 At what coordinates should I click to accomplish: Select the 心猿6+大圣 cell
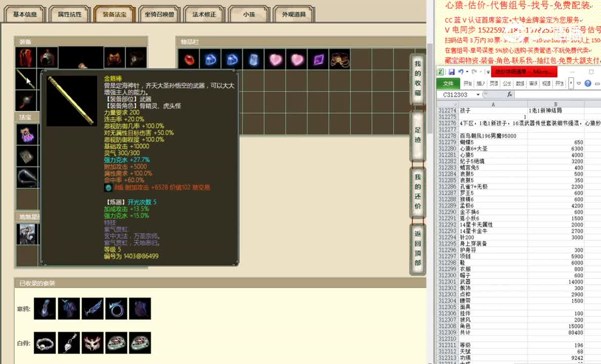point(493,149)
